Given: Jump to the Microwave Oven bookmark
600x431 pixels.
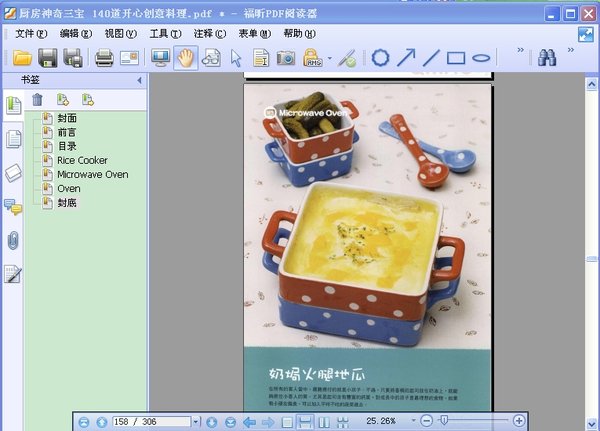Looking at the screenshot, I should [93, 175].
